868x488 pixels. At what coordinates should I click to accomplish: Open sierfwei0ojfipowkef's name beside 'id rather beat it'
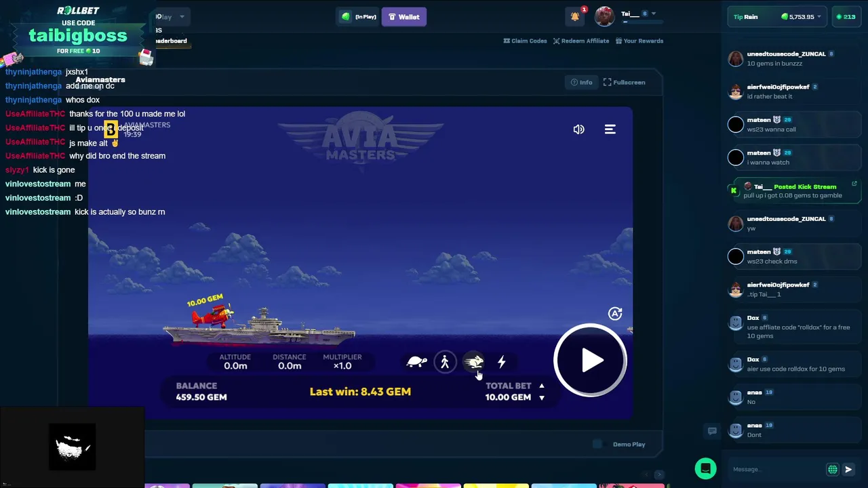point(778,87)
